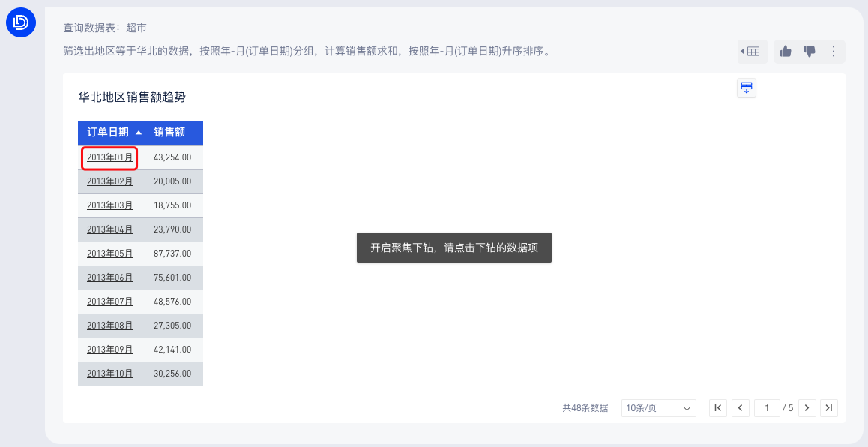The width and height of the screenshot is (868, 447).
Task: Open the 10条/页 page size dropdown
Action: 658,408
